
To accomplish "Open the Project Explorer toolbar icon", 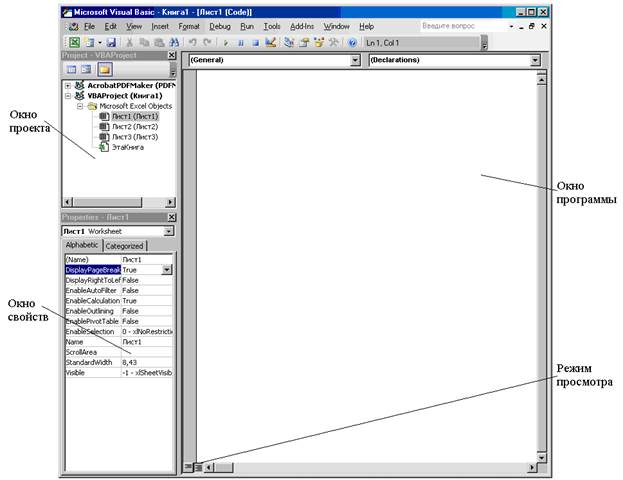I will click(x=289, y=42).
